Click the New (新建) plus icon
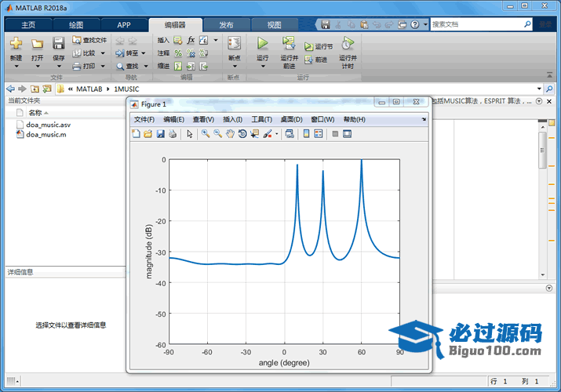561x392 pixels. tap(16, 43)
